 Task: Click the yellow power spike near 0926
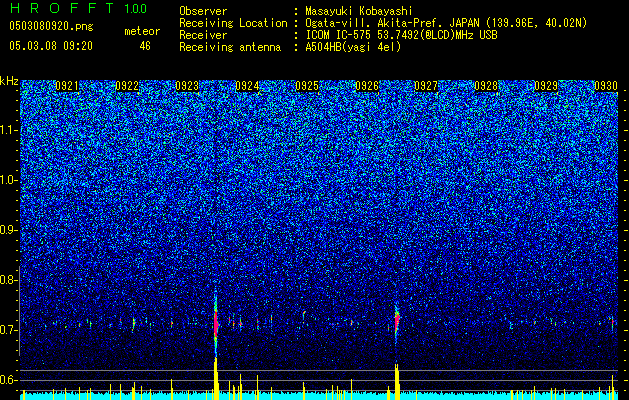(x=397, y=381)
